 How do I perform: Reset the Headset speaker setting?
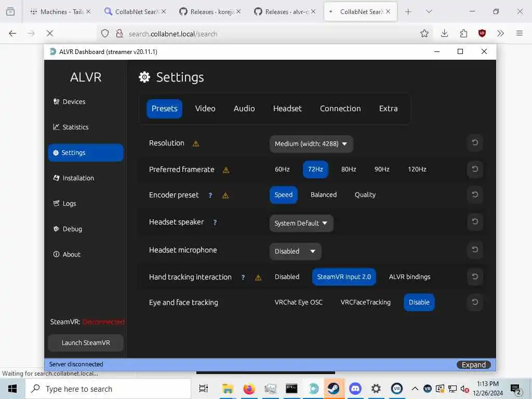(475, 222)
